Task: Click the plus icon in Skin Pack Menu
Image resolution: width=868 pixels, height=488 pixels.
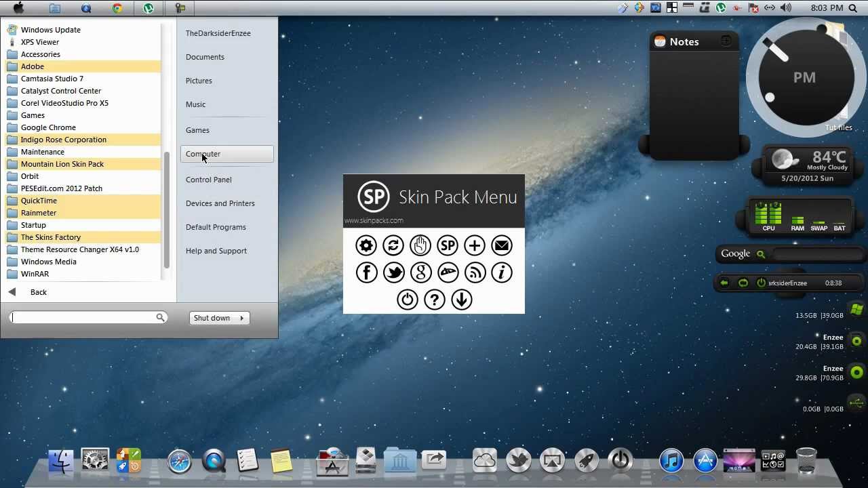Action: (x=475, y=245)
